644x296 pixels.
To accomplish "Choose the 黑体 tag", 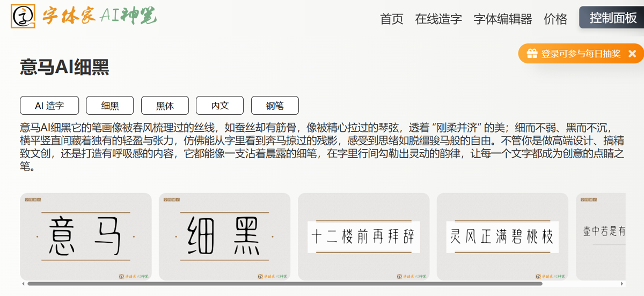I will pyautogui.click(x=165, y=106).
